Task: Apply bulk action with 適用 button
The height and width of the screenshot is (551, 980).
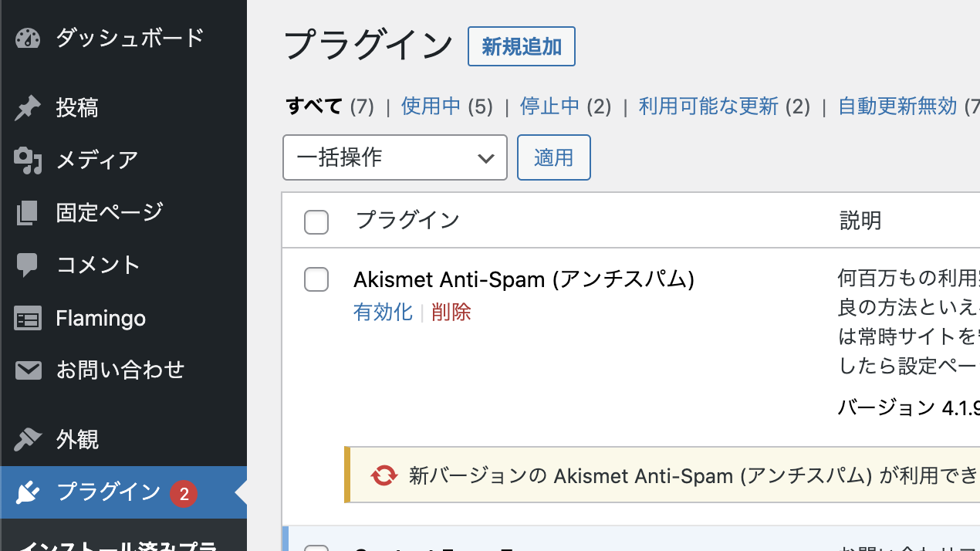Action: point(554,157)
